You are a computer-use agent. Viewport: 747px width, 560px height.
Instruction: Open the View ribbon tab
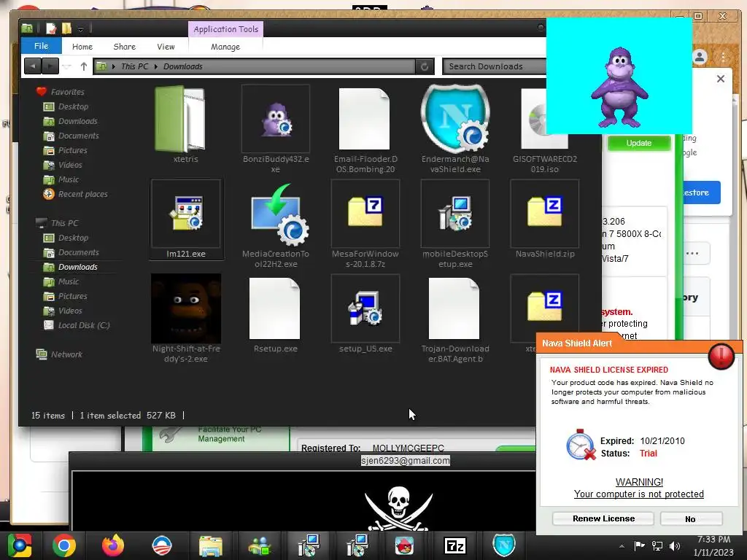(x=166, y=47)
